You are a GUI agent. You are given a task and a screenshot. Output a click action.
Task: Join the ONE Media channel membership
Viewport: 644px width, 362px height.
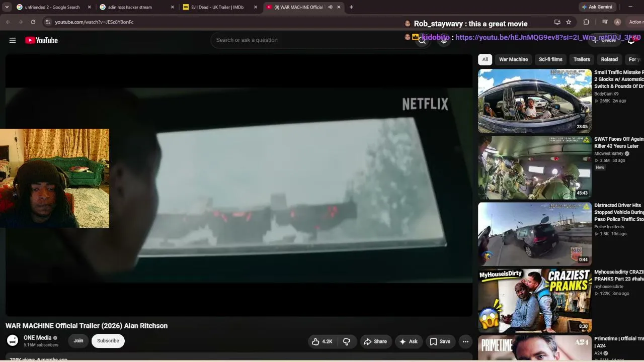[78, 341]
